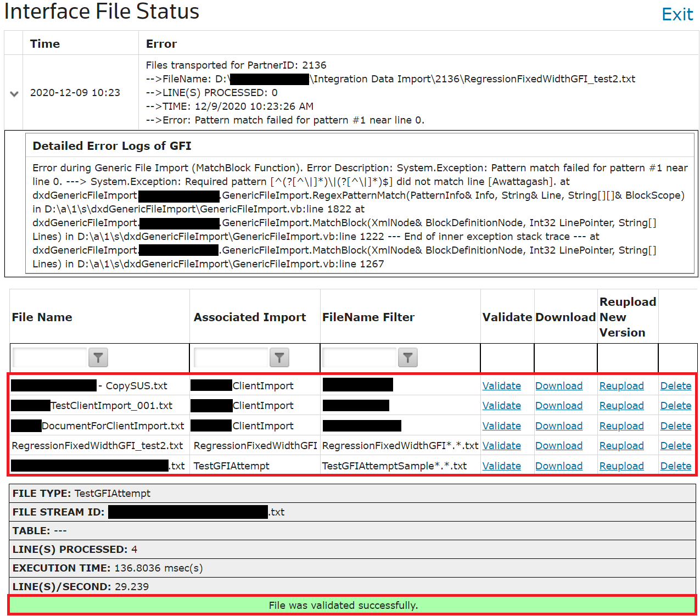
Task: Focus the File Name filter text box
Action: pos(50,357)
